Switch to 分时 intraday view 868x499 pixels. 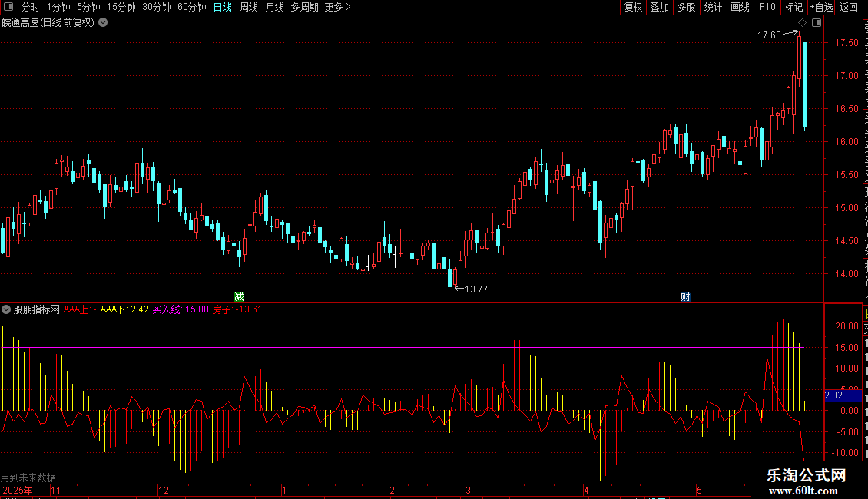(31, 7)
